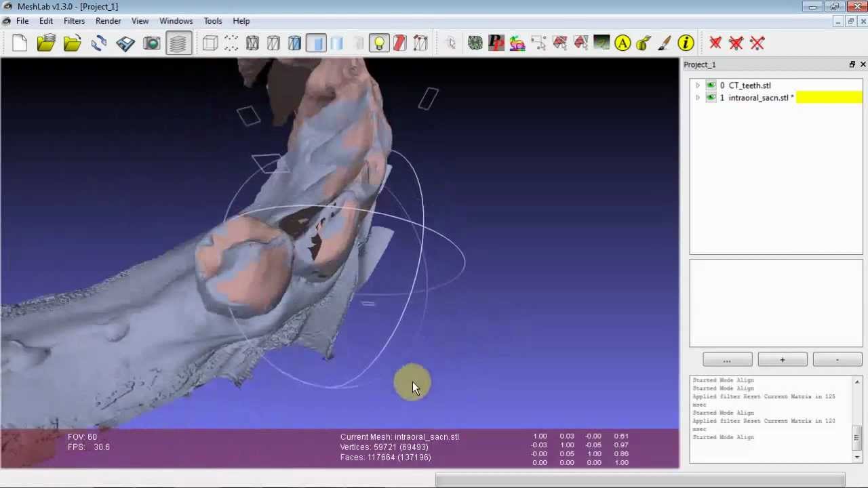The height and width of the screenshot is (488, 868).
Task: Show layer info with yellow i icon
Action: tap(686, 43)
